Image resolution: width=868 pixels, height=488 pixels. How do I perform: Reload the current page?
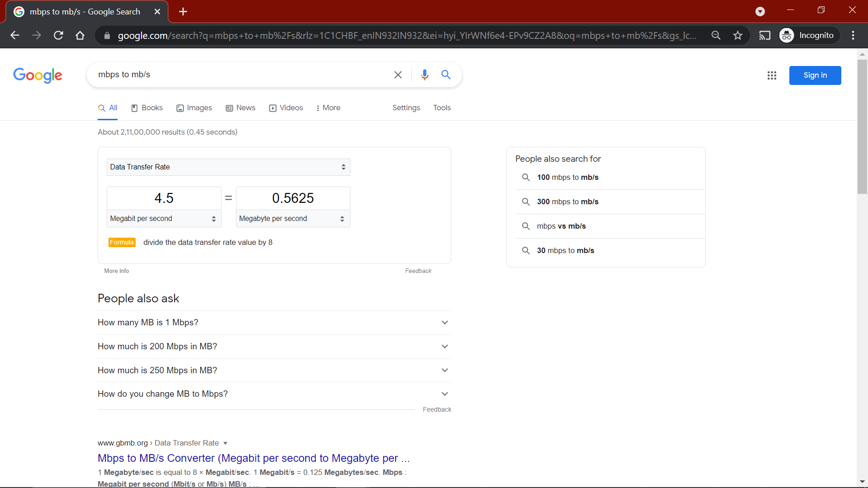pos(58,35)
